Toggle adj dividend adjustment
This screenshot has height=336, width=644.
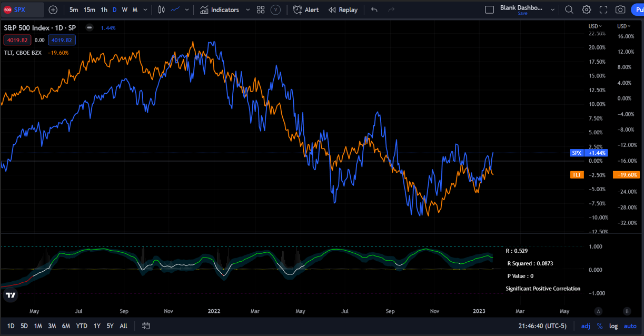[586, 326]
